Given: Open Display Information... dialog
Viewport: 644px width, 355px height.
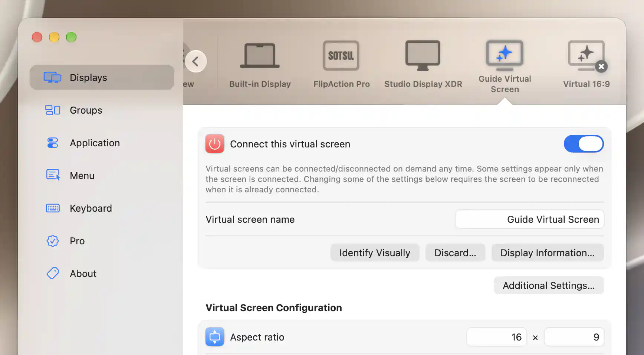Looking at the screenshot, I should [x=547, y=253].
